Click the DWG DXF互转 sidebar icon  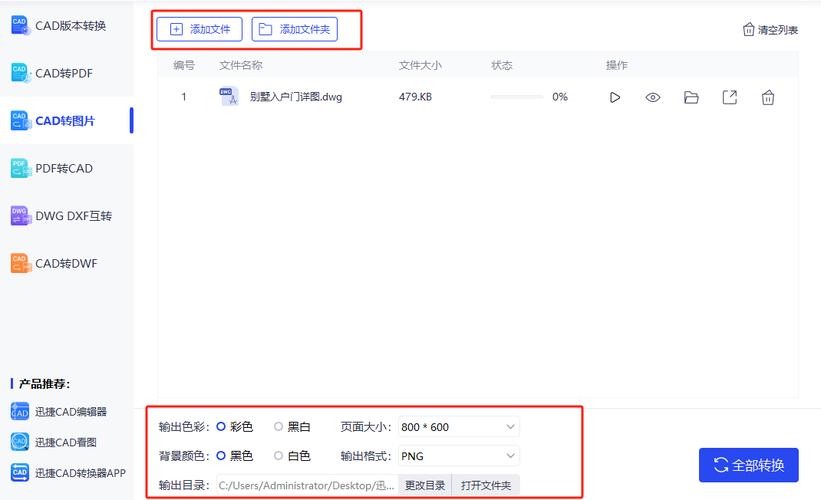[x=20, y=216]
